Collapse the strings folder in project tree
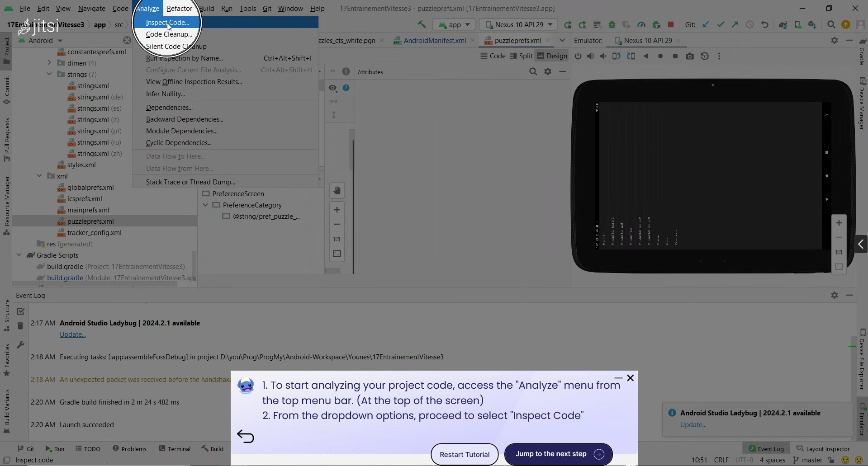This screenshot has height=466, width=868. (49, 74)
